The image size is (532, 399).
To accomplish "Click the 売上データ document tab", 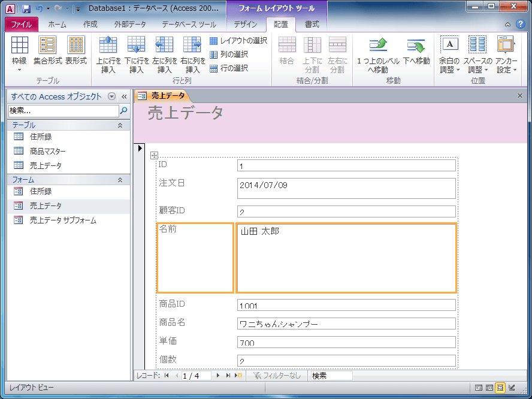I will pyautogui.click(x=162, y=96).
